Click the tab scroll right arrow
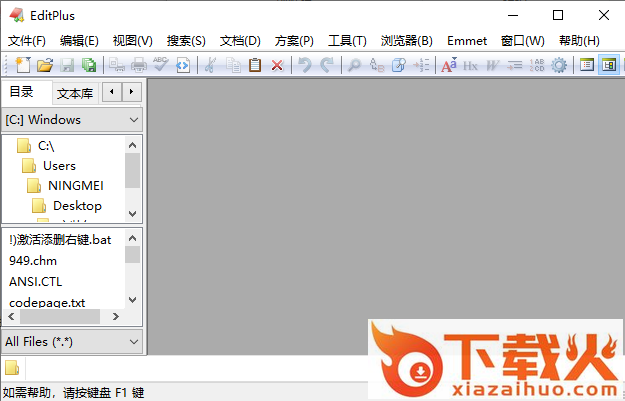 [x=132, y=92]
